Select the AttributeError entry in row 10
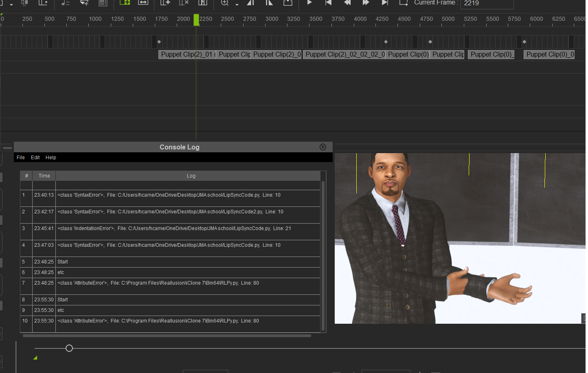 pos(170,324)
